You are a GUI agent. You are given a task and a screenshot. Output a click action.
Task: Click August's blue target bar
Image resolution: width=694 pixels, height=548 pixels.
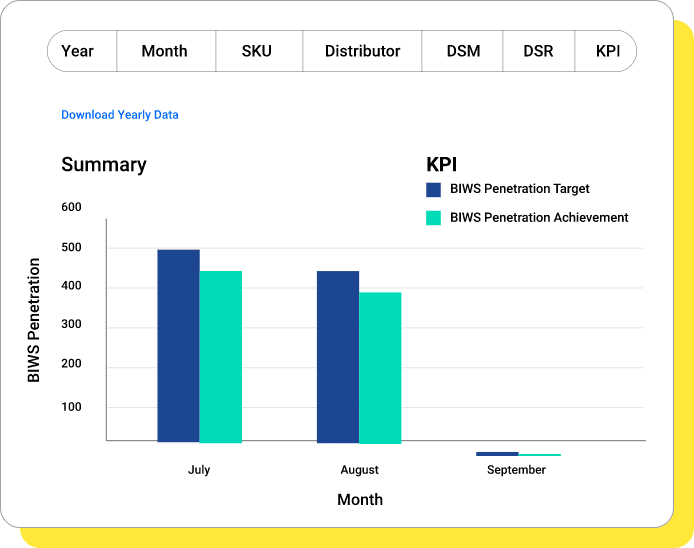click(338, 356)
